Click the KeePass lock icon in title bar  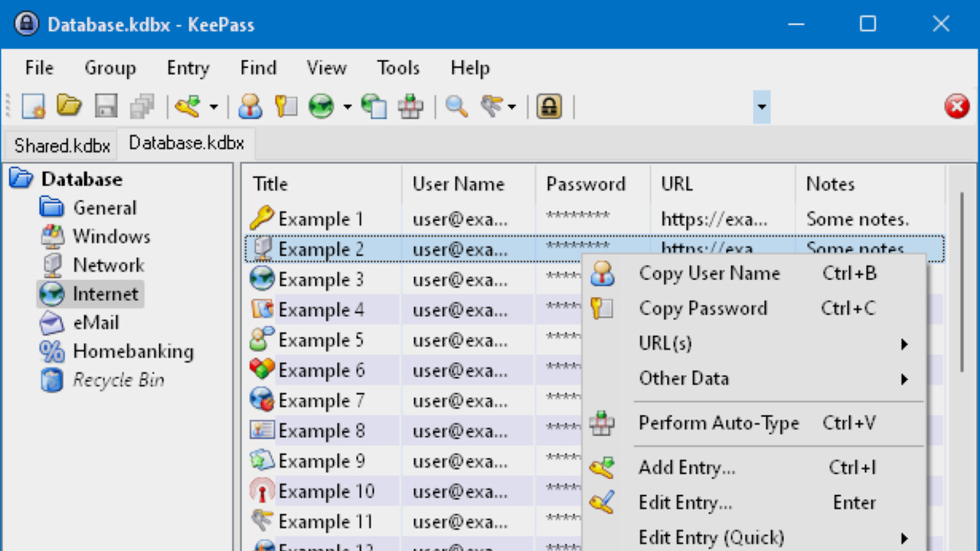[27, 24]
